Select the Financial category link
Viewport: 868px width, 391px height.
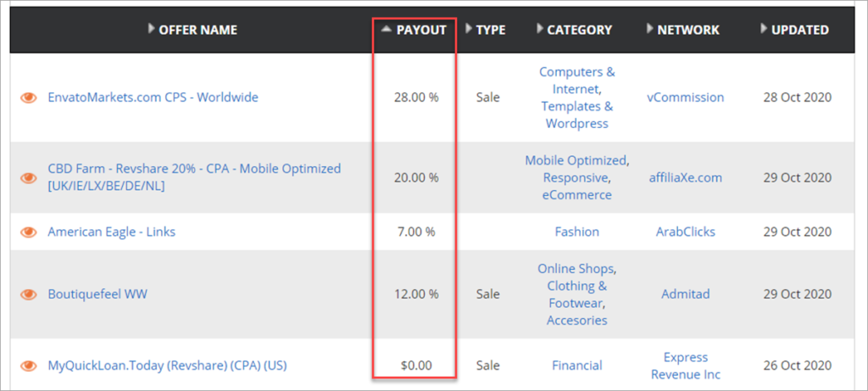tap(576, 366)
